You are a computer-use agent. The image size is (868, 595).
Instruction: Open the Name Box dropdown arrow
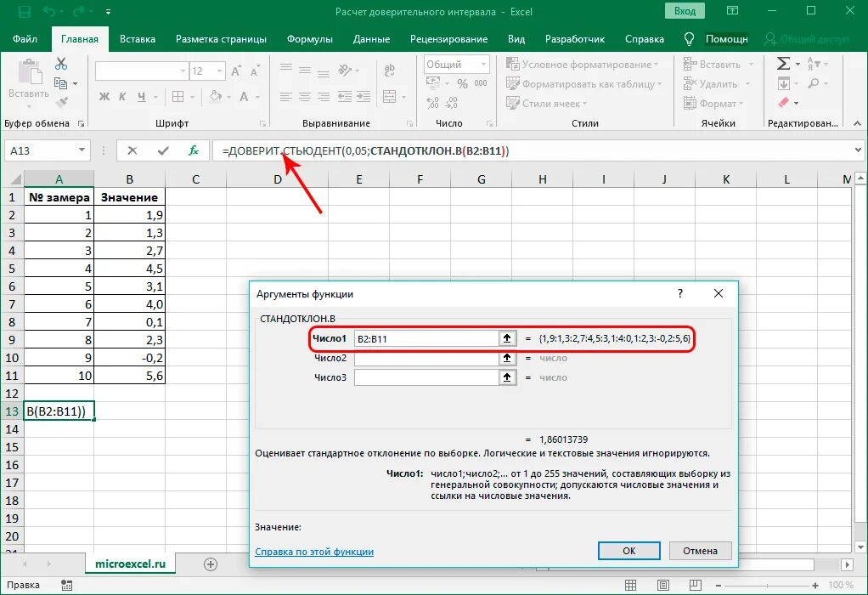click(82, 150)
